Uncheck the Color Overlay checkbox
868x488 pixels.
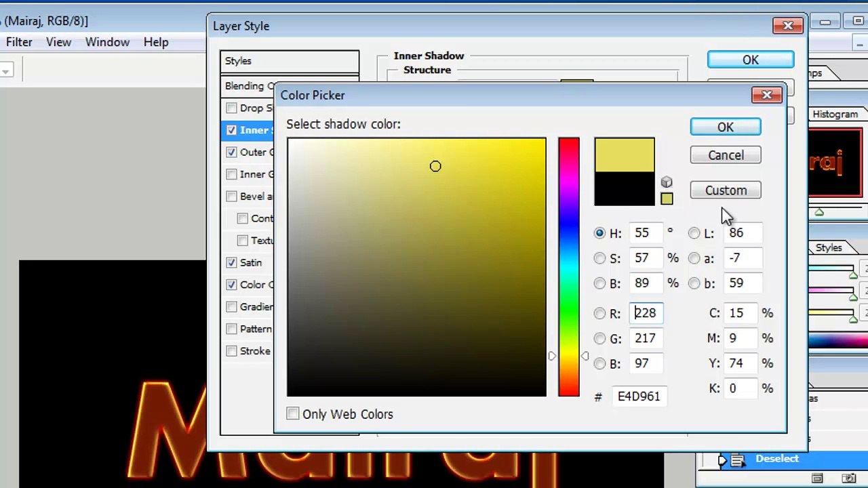click(232, 285)
